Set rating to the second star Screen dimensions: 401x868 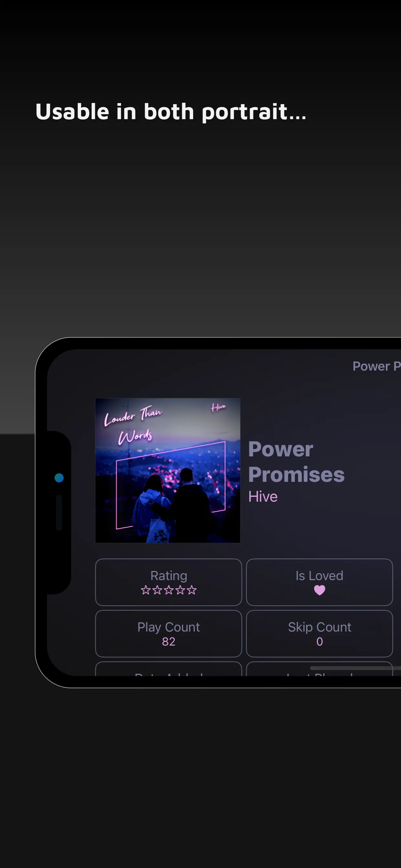(157, 590)
